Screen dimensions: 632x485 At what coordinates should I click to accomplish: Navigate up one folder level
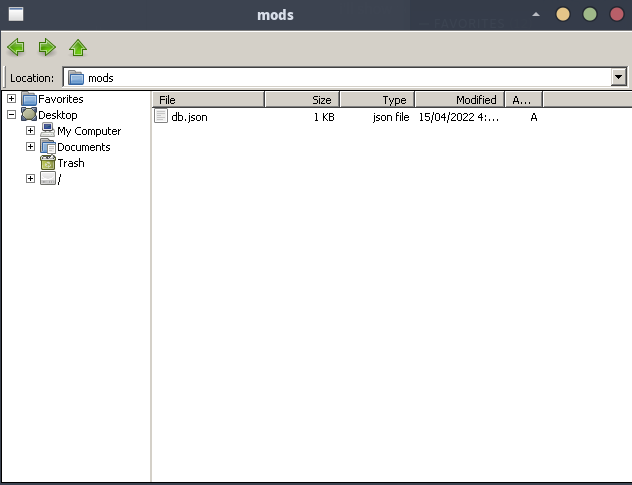point(78,47)
